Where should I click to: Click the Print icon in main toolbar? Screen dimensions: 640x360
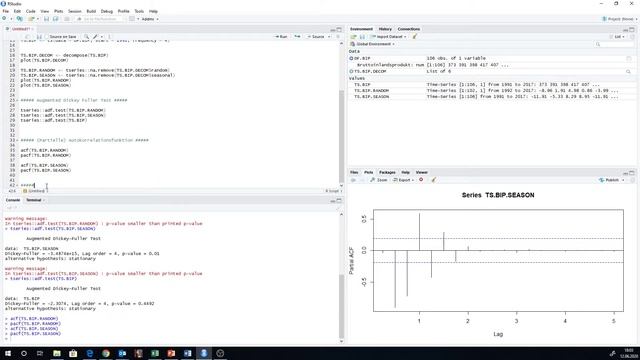[x=67, y=19]
